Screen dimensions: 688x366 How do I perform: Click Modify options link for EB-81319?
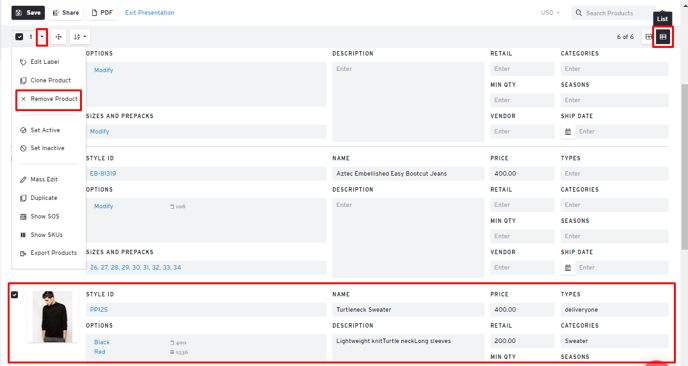pos(104,206)
